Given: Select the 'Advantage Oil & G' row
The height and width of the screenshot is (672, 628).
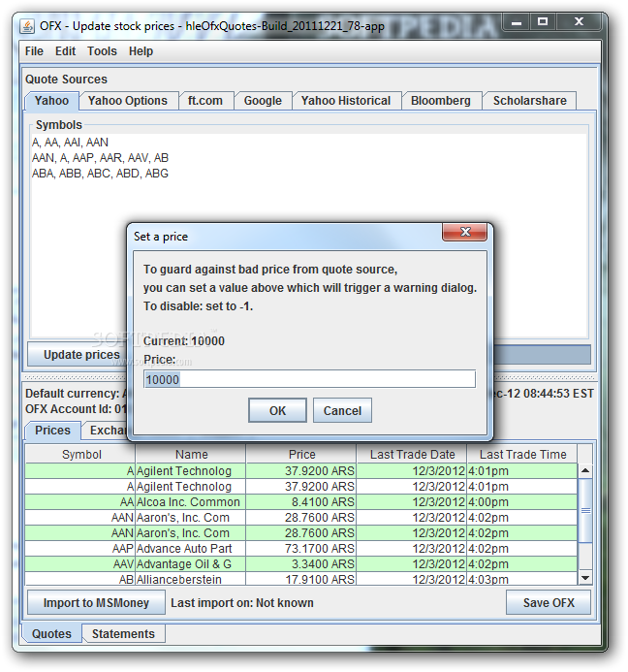Looking at the screenshot, I should click(301, 564).
